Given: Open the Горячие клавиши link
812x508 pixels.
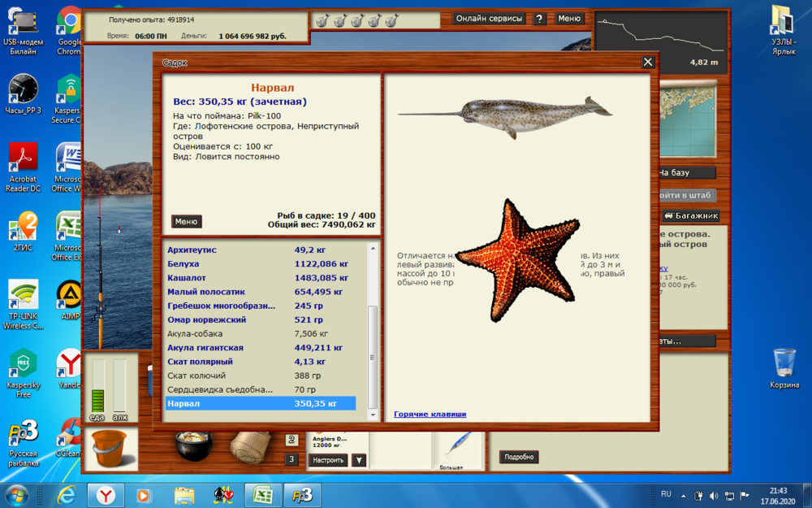Looking at the screenshot, I should coord(430,415).
